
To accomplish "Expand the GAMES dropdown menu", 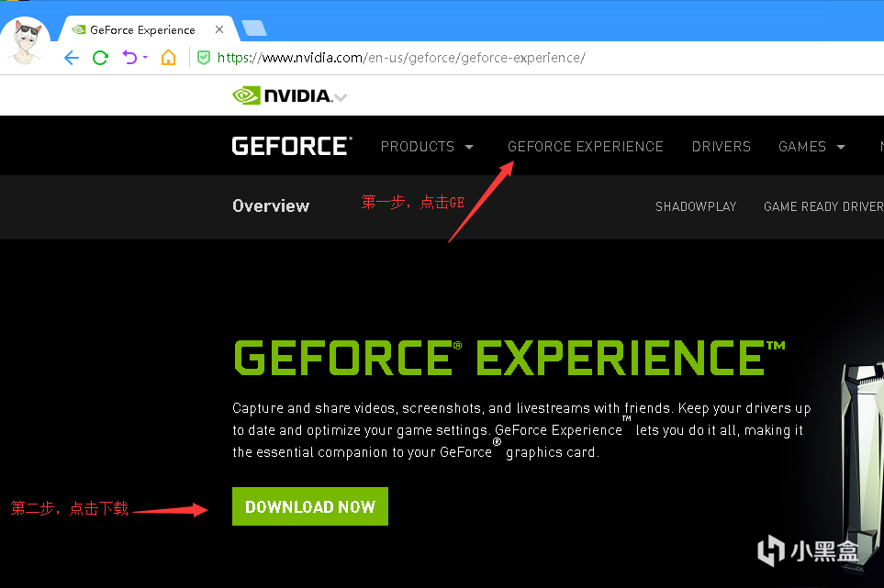I will [x=811, y=147].
